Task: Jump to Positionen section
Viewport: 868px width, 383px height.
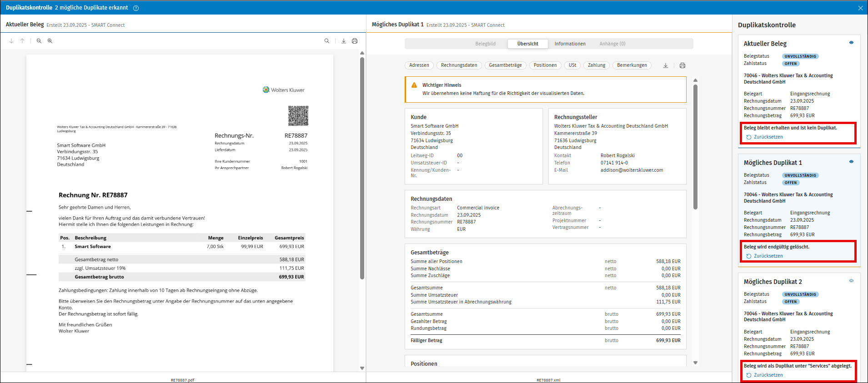Action: tap(545, 65)
